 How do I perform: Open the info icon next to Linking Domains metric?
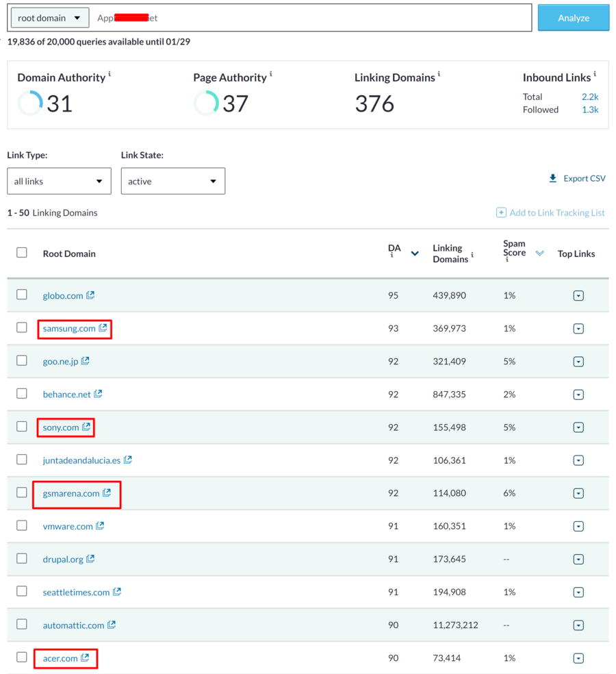coord(439,74)
